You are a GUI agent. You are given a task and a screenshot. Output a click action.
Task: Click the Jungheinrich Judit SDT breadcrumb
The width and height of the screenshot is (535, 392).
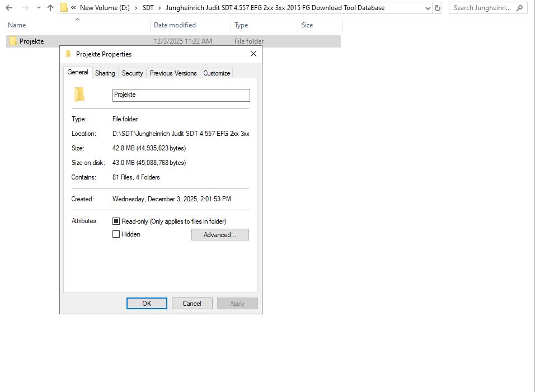(275, 7)
